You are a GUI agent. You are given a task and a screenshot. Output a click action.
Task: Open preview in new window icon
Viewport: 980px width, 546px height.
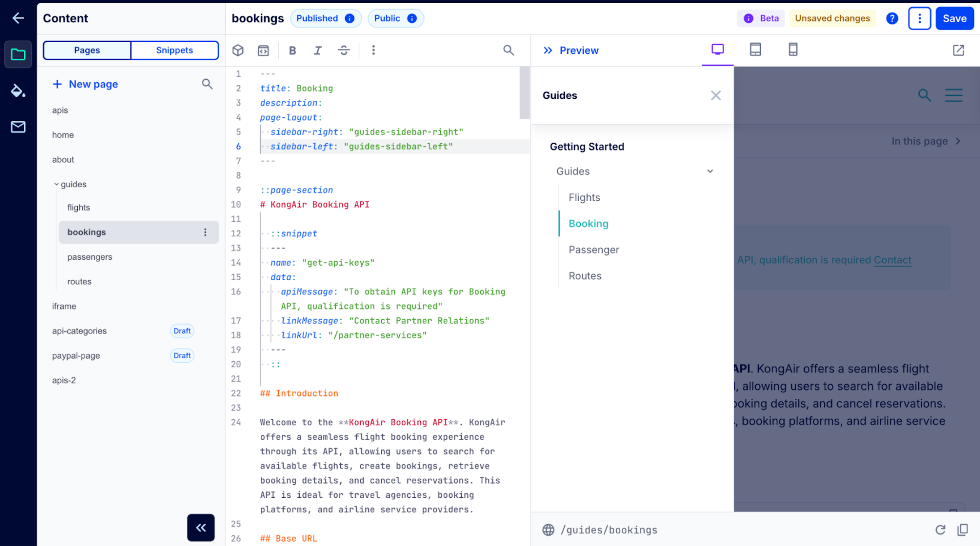click(958, 50)
